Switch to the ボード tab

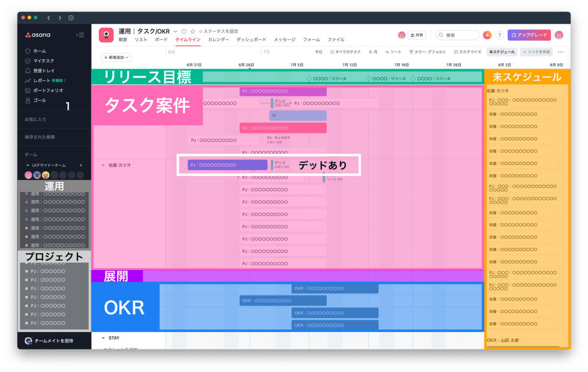click(x=161, y=40)
